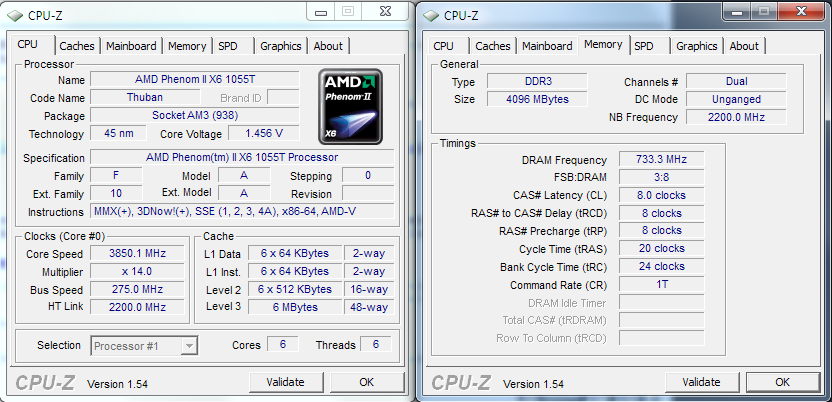The image size is (832, 402).
Task: Click the Cores count field
Action: 282,344
